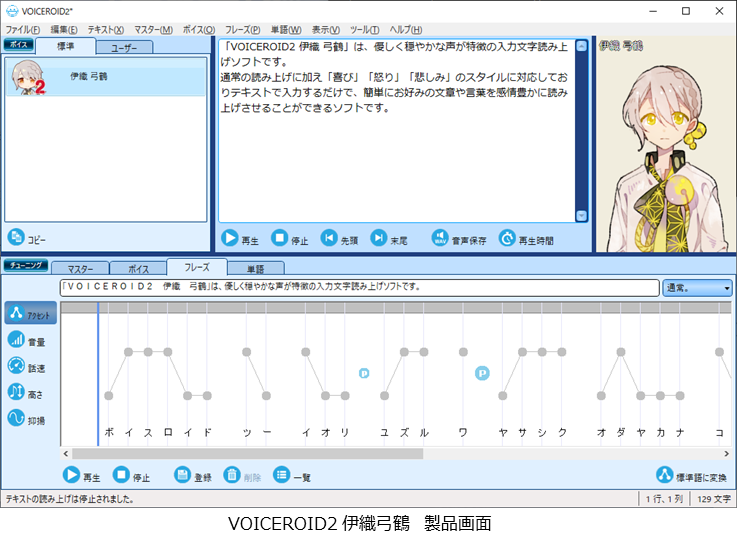Screen dimensions: 737x546
Task: Open the 通常 style dropdown
Action: pyautogui.click(x=697, y=288)
